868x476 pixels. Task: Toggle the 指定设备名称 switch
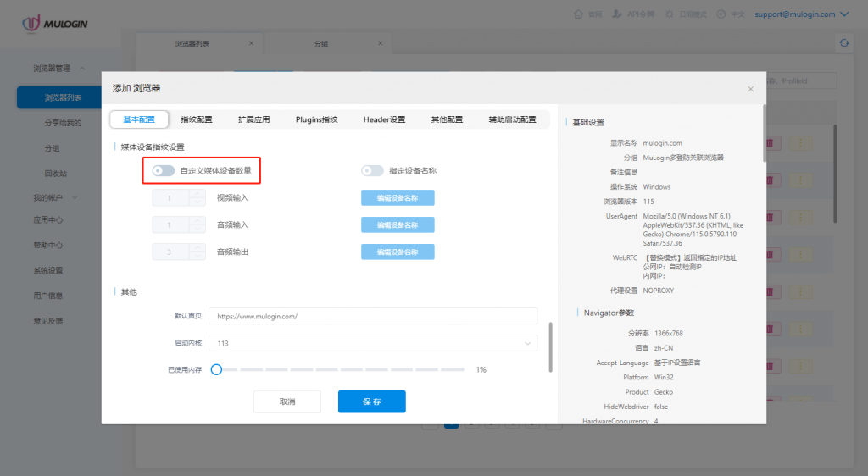tap(372, 171)
